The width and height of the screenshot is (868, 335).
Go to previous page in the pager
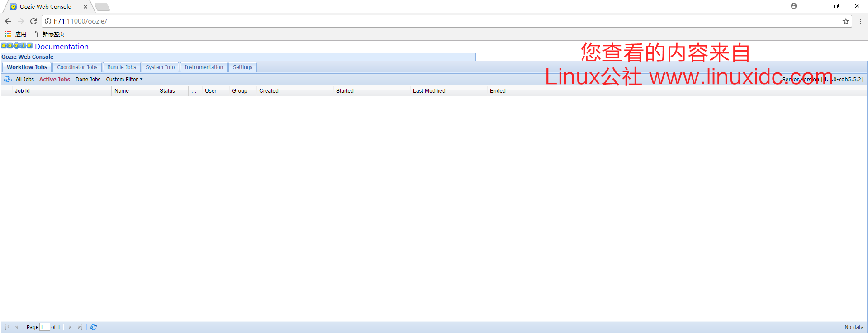(x=17, y=327)
